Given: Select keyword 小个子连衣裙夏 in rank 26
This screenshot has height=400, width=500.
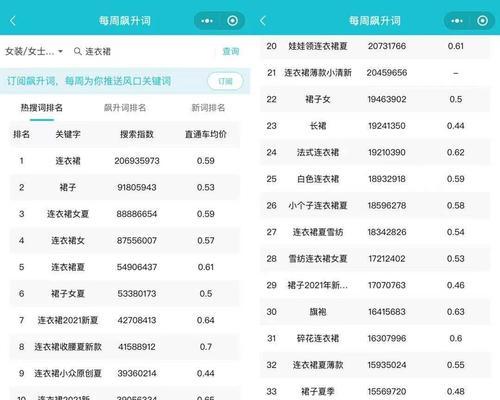Looking at the screenshot, I should [318, 205].
